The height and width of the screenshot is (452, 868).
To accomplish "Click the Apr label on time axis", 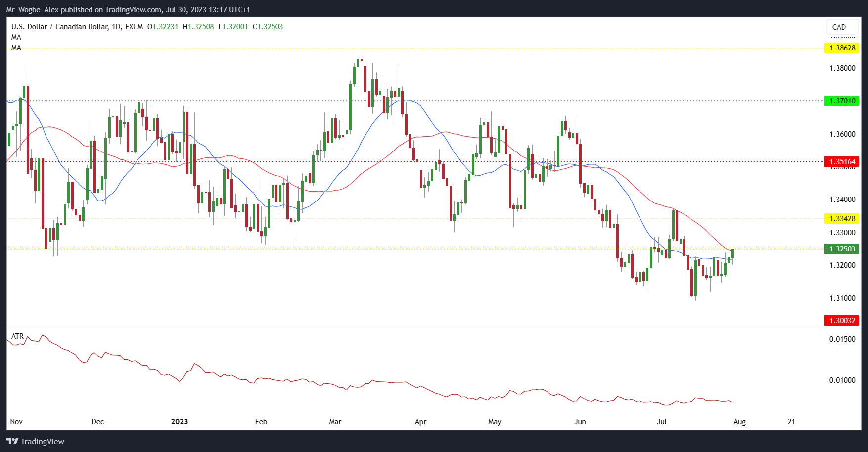I will [420, 422].
